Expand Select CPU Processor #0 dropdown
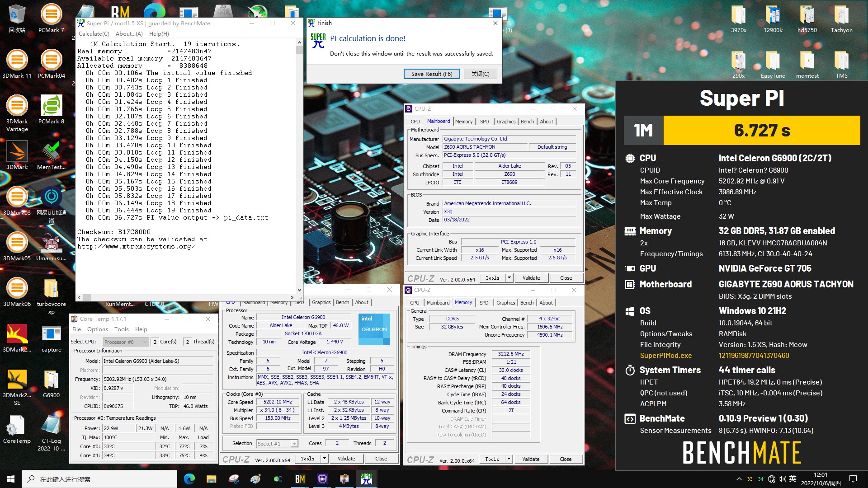The image size is (868, 488). (126, 342)
